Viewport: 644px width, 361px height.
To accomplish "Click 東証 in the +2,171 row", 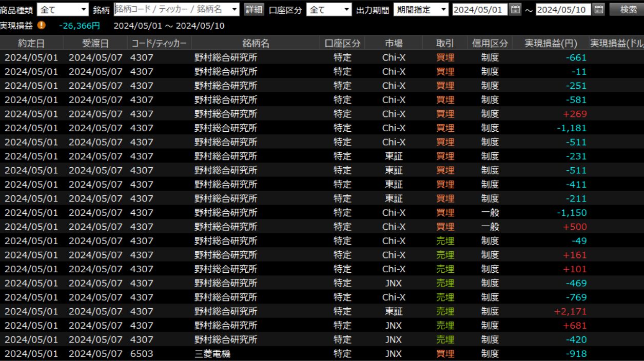I will tap(394, 311).
